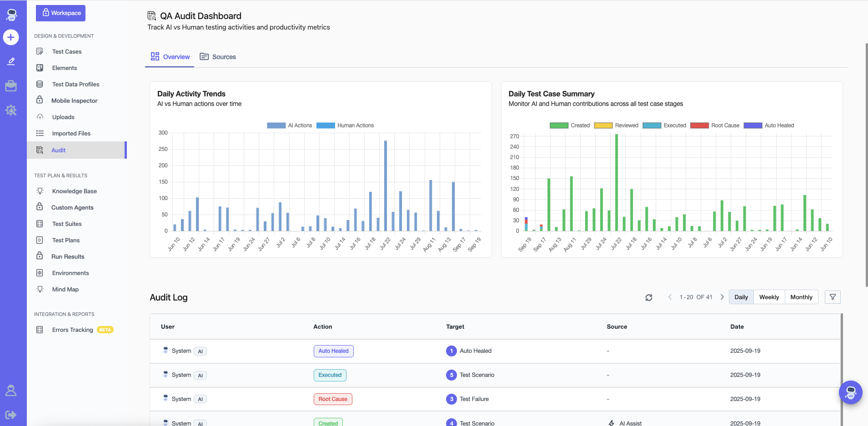This screenshot has width=868, height=426.
Task: Click the plus icon in left rail
Action: tap(11, 37)
